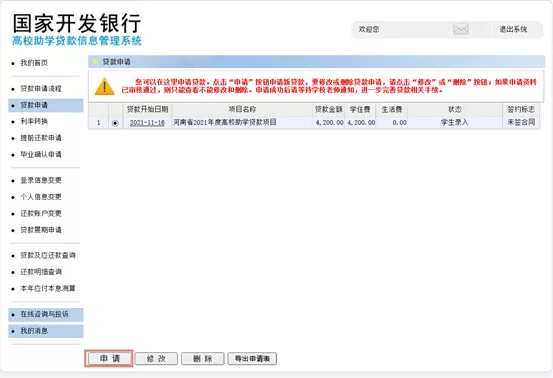
Task: Click the 导出申请表 button
Action: [252, 359]
